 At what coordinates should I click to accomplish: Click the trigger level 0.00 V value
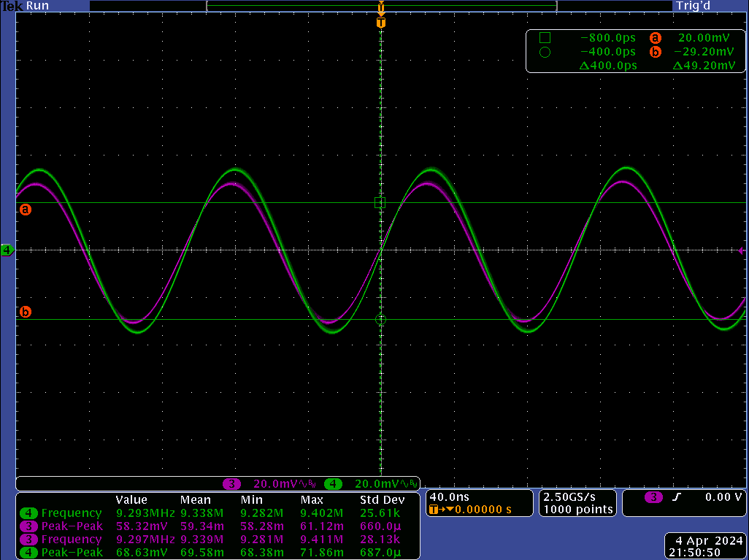(723, 497)
